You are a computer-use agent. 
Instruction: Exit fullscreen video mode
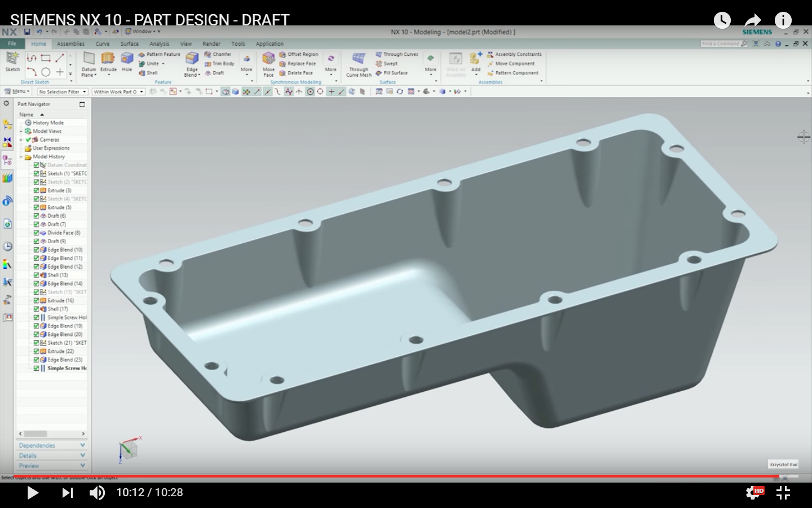pyautogui.click(x=783, y=493)
